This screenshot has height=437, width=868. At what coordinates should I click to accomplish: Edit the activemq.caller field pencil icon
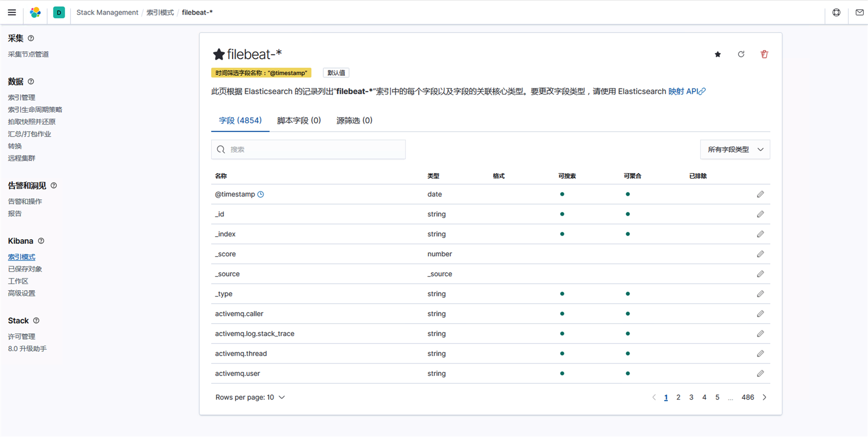[761, 314]
